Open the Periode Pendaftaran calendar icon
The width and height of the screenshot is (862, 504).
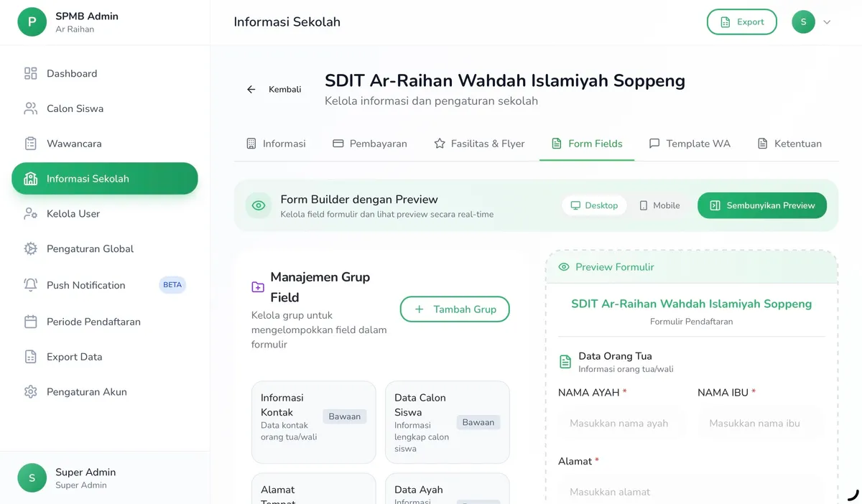click(29, 322)
